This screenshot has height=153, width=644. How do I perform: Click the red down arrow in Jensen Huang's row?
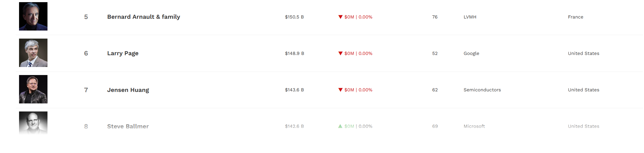(x=340, y=90)
